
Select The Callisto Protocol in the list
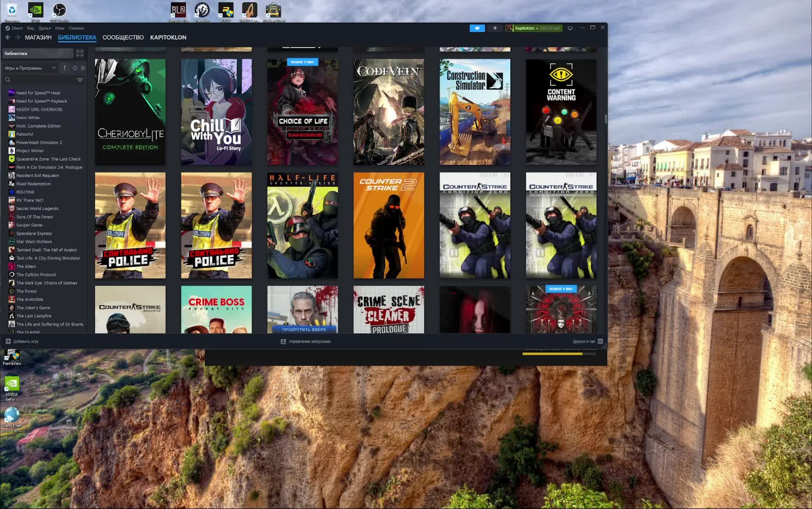pyautogui.click(x=45, y=275)
